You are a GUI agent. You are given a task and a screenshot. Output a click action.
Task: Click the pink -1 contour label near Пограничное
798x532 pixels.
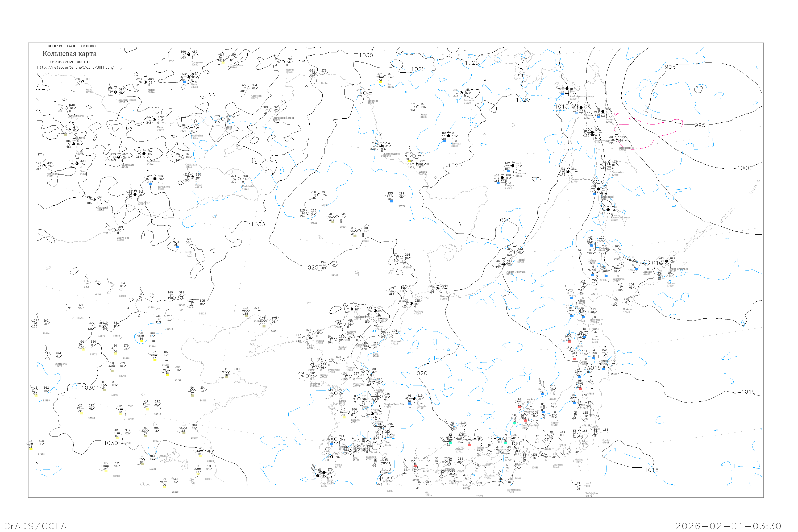click(x=637, y=149)
